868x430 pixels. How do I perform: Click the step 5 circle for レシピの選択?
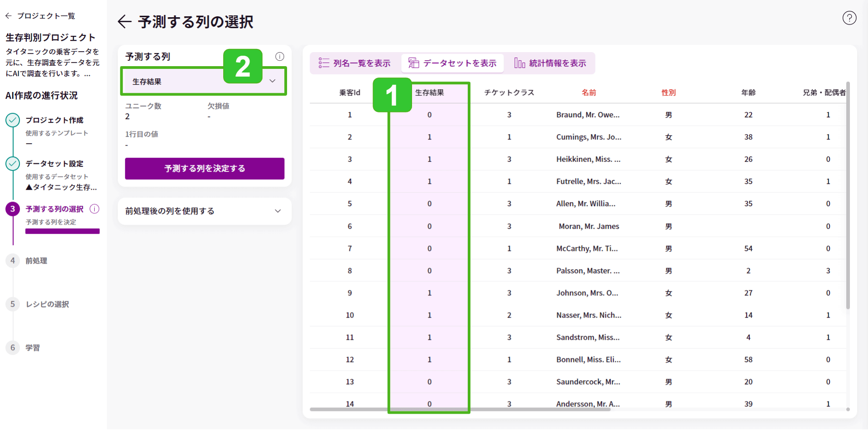click(x=13, y=304)
